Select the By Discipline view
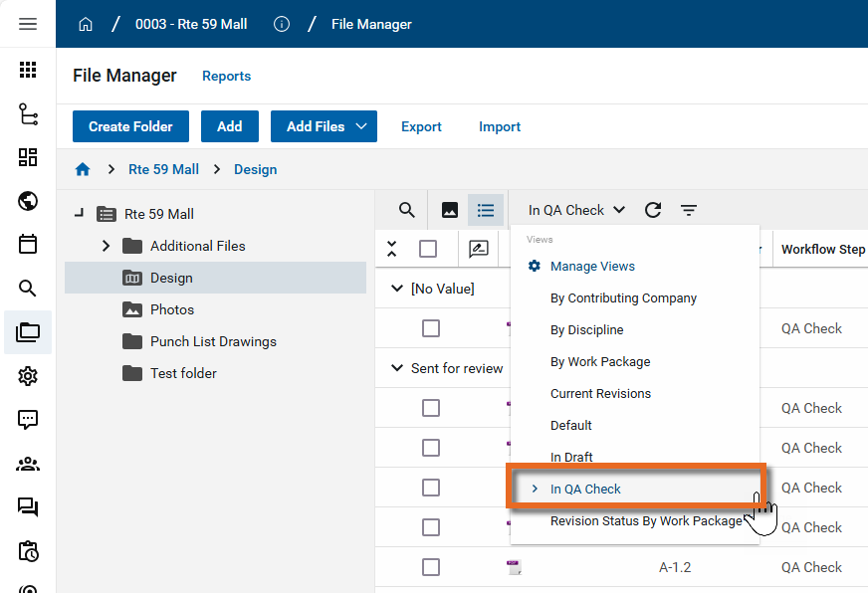Image resolution: width=868 pixels, height=593 pixels. point(586,329)
